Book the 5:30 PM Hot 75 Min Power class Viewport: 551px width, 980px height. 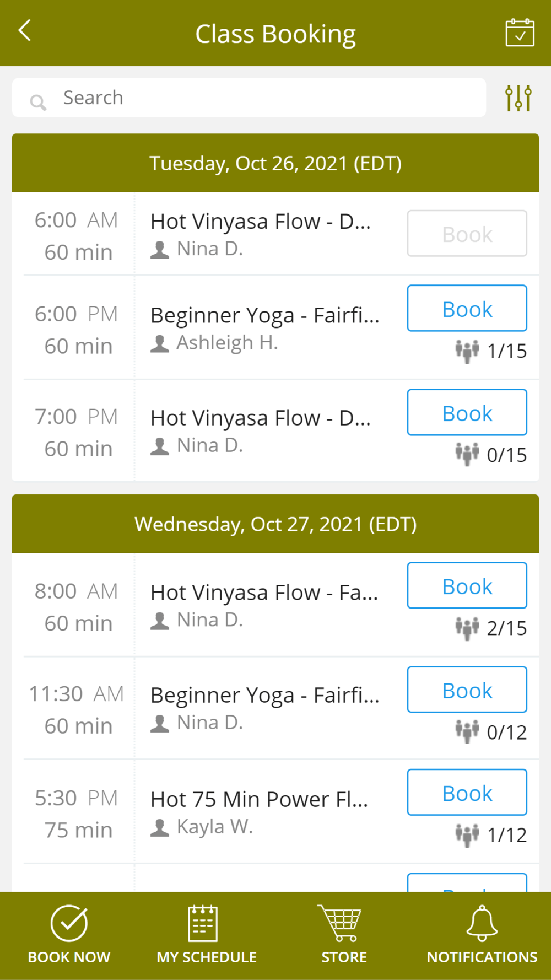[467, 793]
